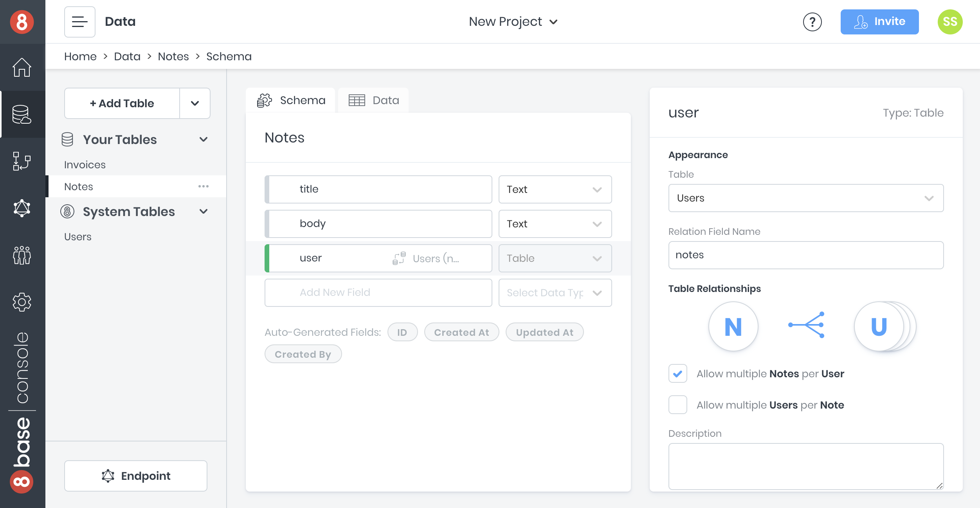Screen dimensions: 980x508
Task: Open the title field Text type dropdown
Action: point(555,189)
